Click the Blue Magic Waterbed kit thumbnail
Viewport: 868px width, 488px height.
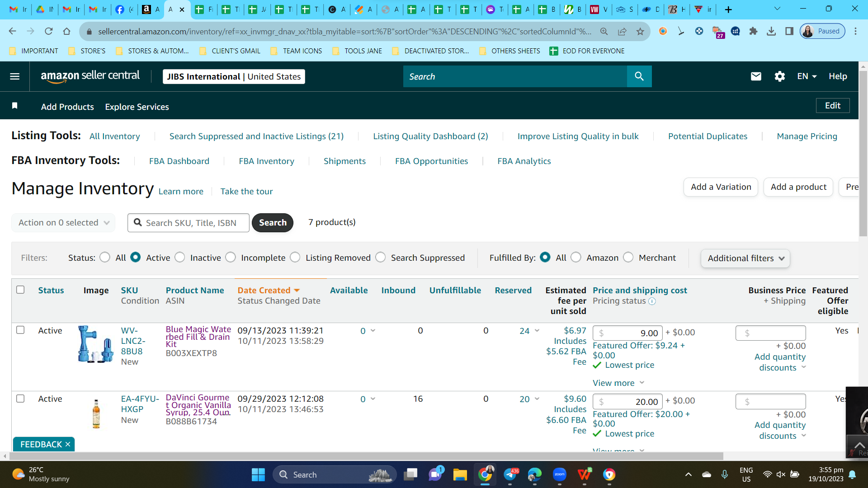click(x=95, y=344)
